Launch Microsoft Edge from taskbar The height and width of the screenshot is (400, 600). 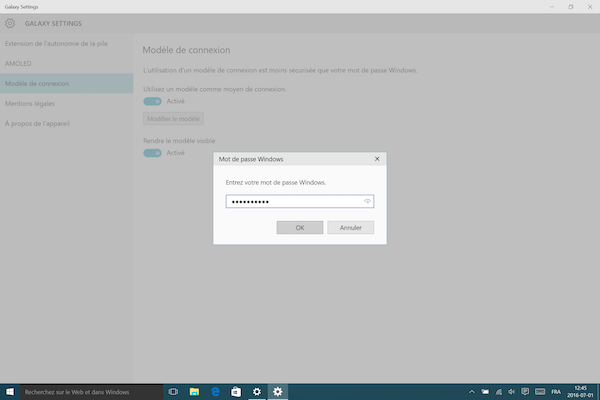click(x=215, y=392)
